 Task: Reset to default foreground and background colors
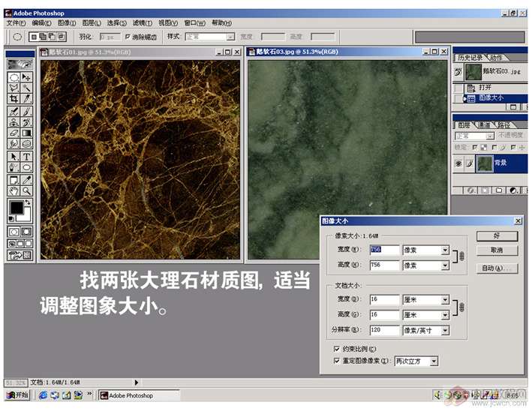pos(11,219)
